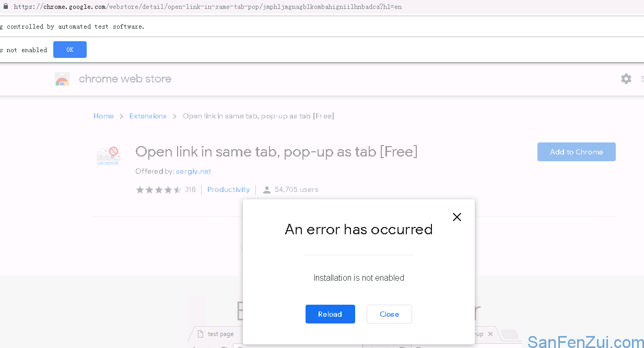Click the Add to Chrome button
This screenshot has height=348, width=644.
pyautogui.click(x=577, y=152)
